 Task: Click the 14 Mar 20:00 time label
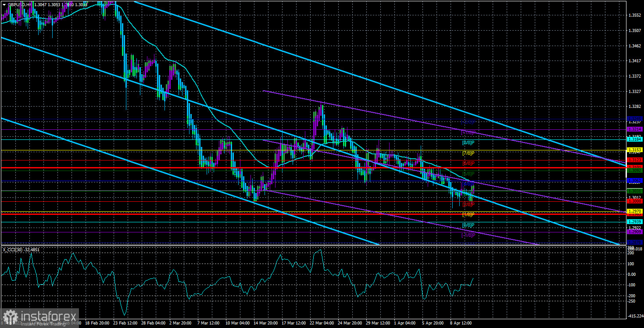[265, 323]
